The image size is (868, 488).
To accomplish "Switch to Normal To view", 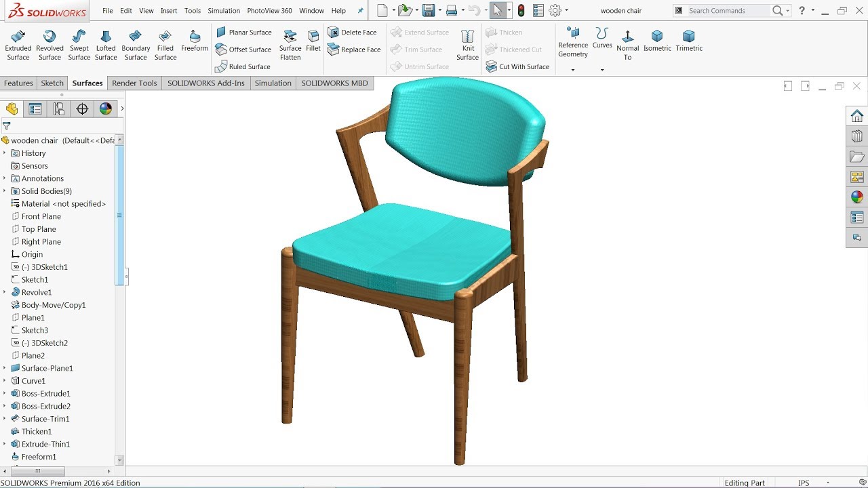I will (x=628, y=45).
